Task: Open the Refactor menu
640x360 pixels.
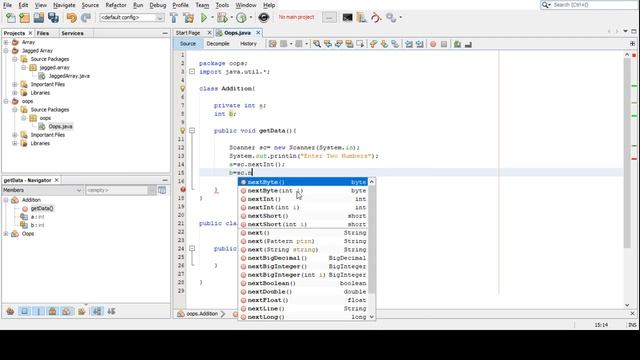Action: pos(116,5)
